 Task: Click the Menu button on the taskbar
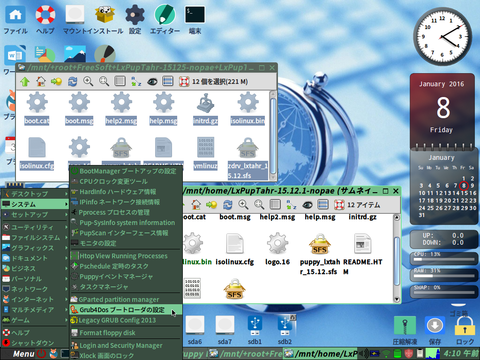point(23,354)
